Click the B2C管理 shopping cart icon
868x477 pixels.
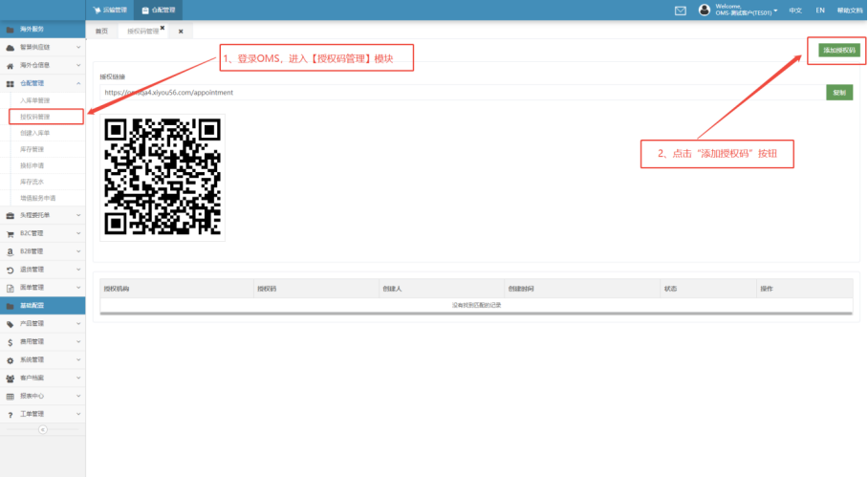pos(10,233)
